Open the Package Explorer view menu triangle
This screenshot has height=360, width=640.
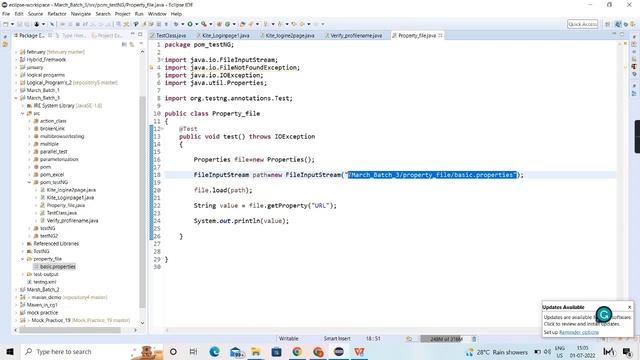[x=141, y=44]
